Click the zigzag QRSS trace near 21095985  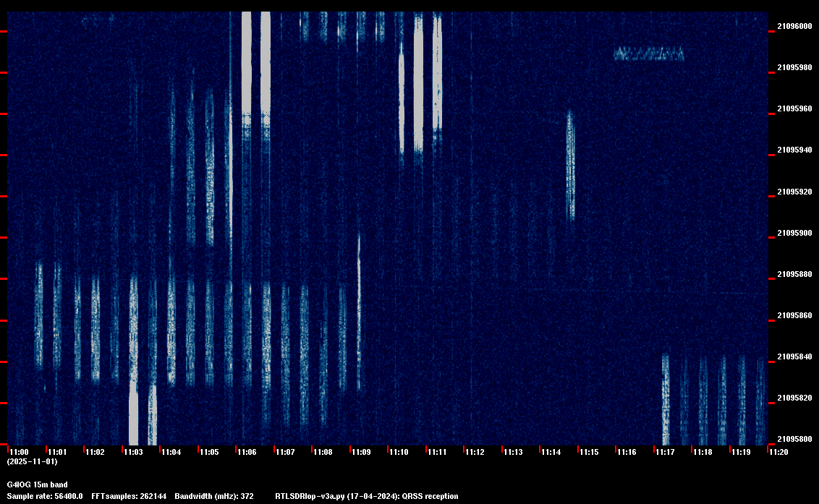[649, 54]
